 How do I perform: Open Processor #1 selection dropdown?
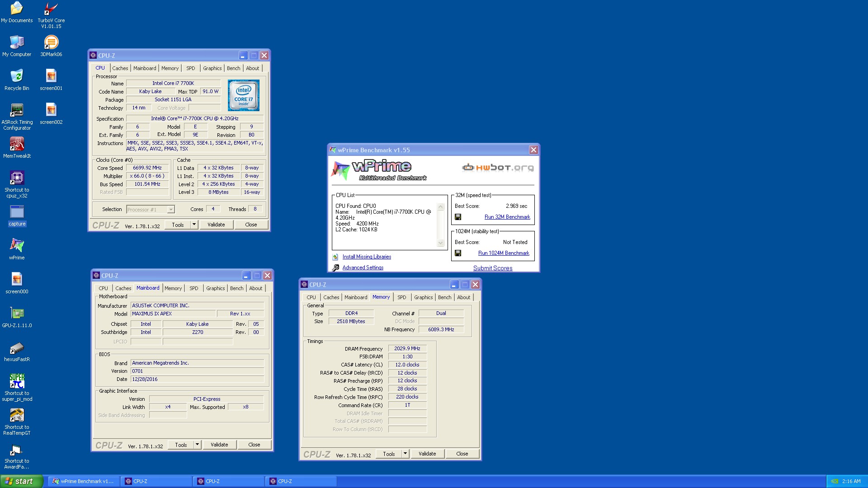pos(151,209)
